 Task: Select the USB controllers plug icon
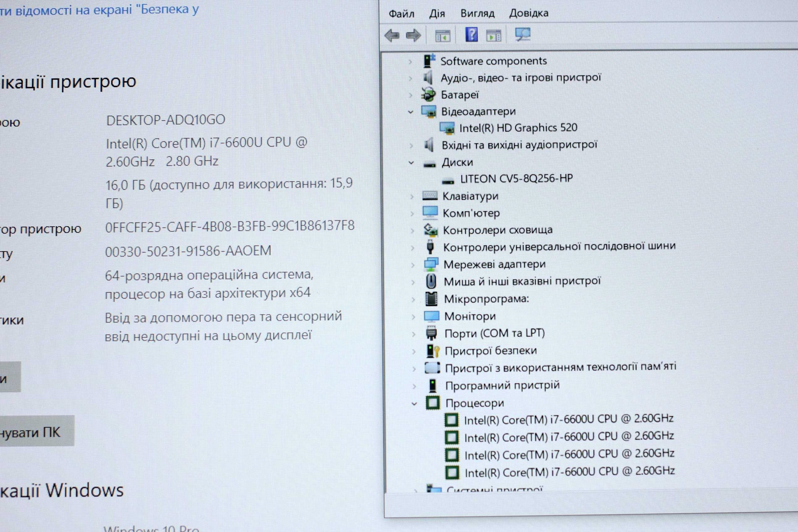coord(430,247)
